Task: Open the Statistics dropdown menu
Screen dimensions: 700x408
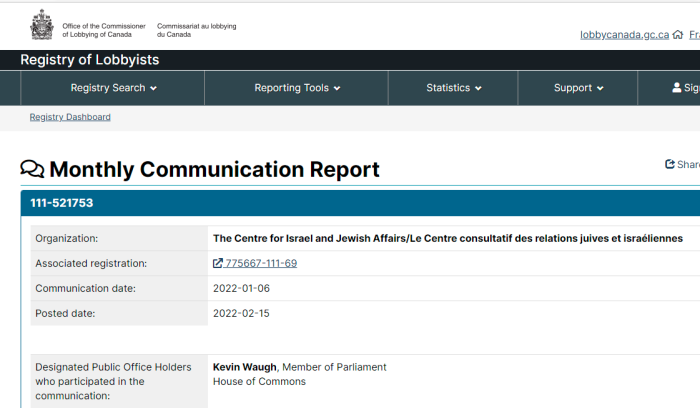Action: coord(454,88)
